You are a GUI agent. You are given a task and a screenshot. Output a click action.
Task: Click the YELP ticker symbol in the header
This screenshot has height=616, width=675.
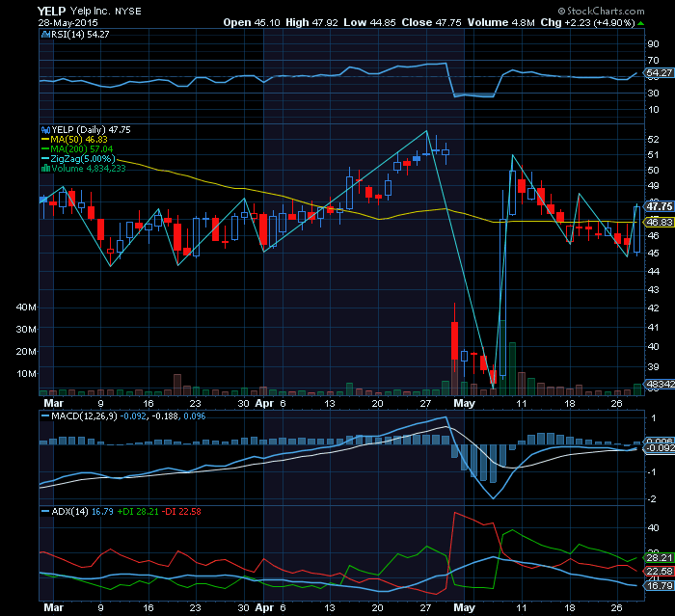pos(51,12)
